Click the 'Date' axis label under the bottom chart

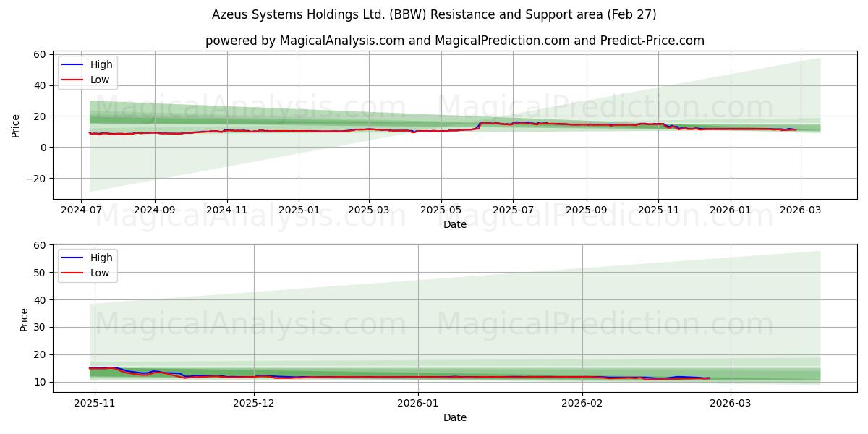tap(455, 417)
